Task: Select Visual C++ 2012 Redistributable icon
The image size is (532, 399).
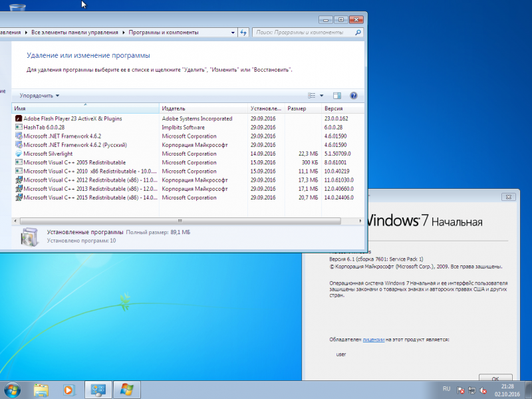Action: pyautogui.click(x=19, y=180)
